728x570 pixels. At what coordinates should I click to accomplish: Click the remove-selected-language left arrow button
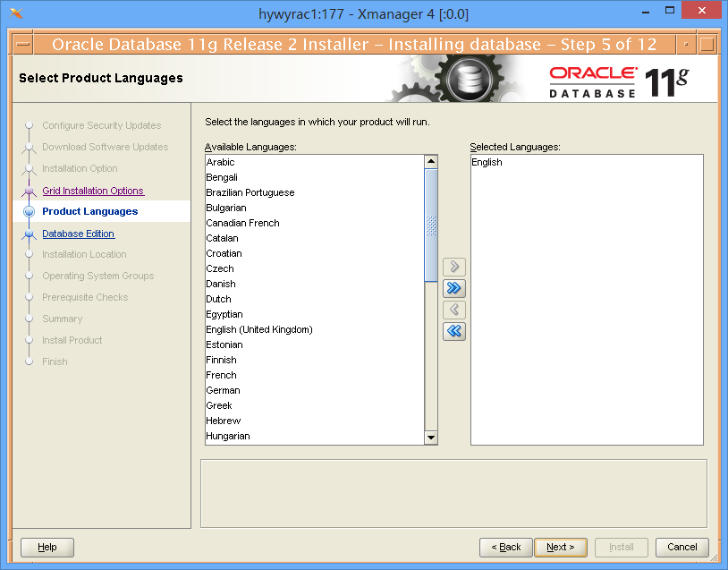tap(454, 310)
